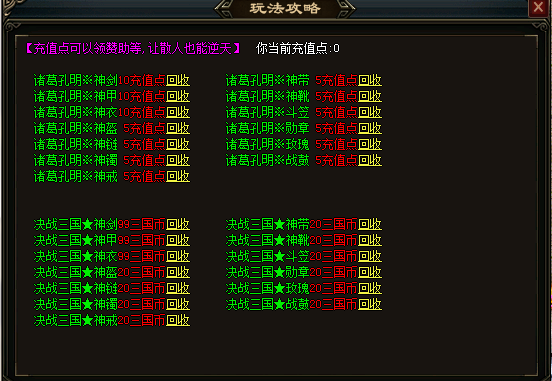Screen dimensions: 552x381
Task: Click the 玩法攻略 window title
Action: (285, 8)
